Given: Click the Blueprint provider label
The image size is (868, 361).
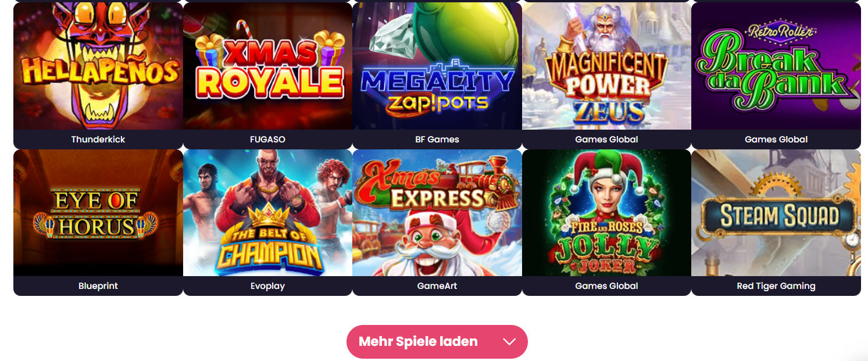Looking at the screenshot, I should (98, 286).
